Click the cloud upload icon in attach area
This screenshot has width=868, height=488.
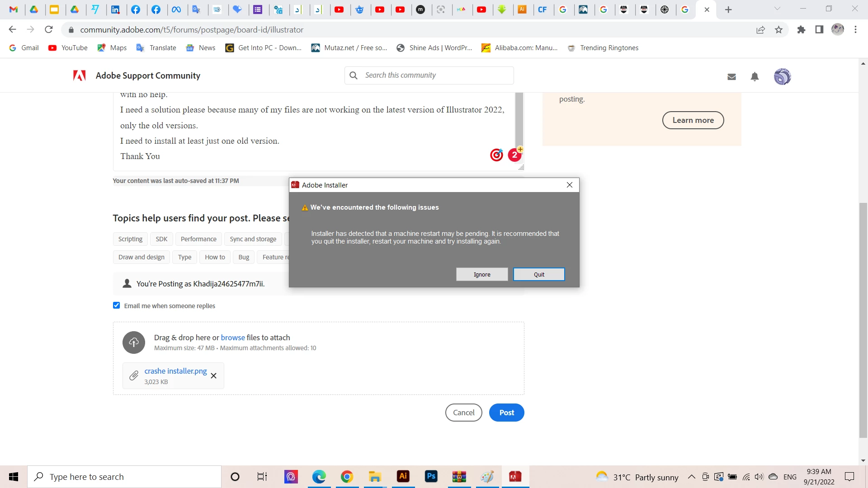(x=134, y=343)
